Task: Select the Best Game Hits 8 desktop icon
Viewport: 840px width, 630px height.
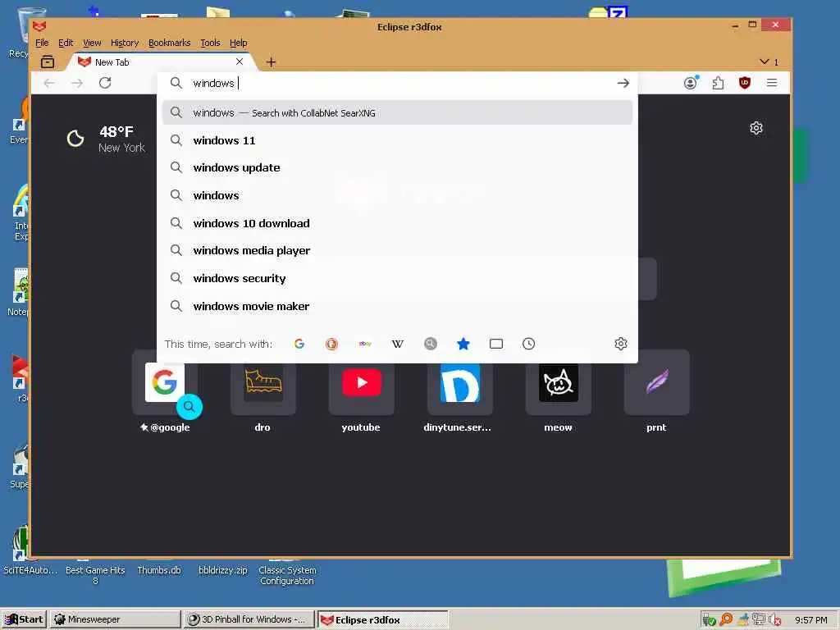Action: (95, 575)
